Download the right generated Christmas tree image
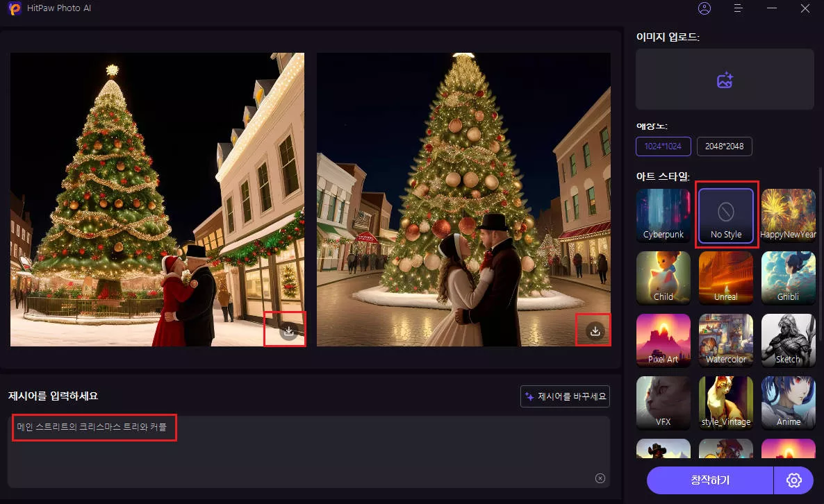 (595, 331)
